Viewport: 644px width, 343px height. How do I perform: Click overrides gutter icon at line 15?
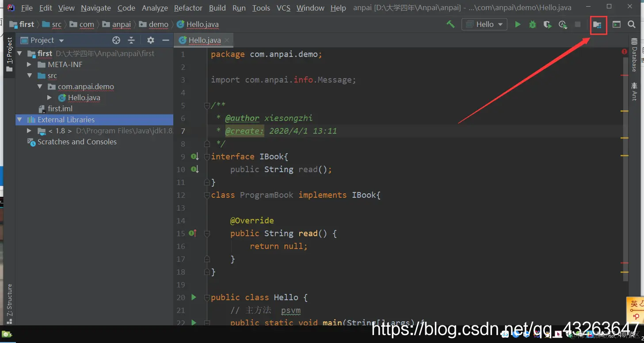coord(193,233)
